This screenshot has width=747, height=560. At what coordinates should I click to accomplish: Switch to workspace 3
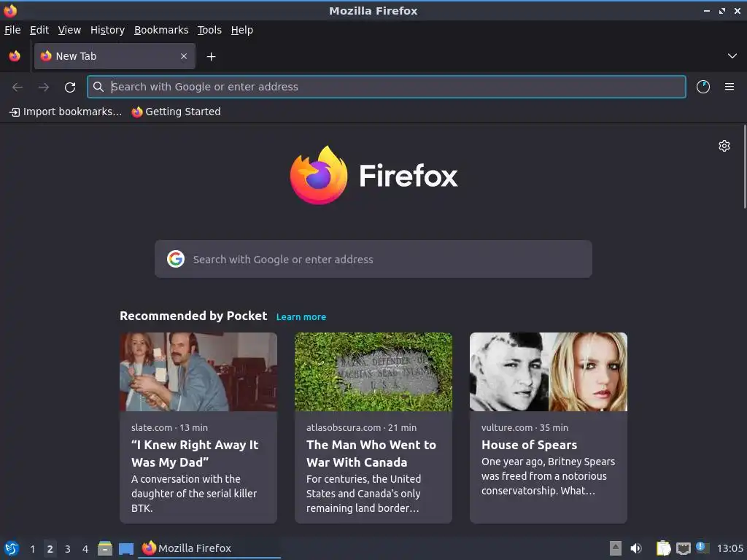[x=68, y=549]
